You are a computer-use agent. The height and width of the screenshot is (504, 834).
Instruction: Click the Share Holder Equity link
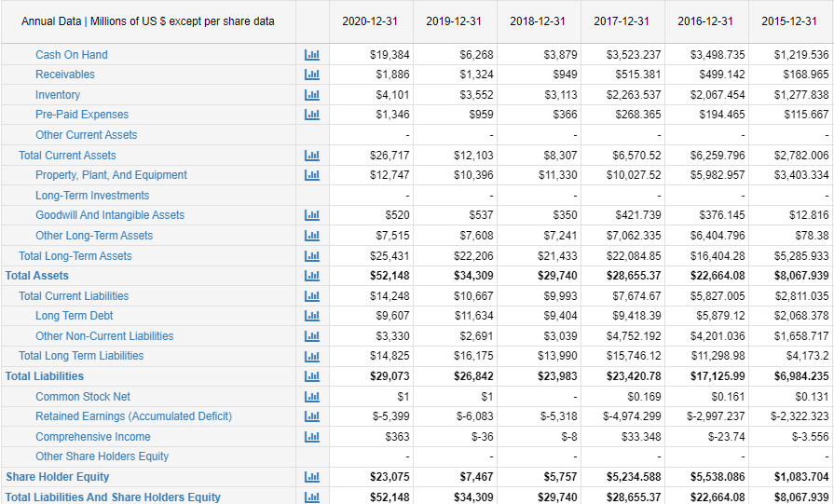click(57, 477)
